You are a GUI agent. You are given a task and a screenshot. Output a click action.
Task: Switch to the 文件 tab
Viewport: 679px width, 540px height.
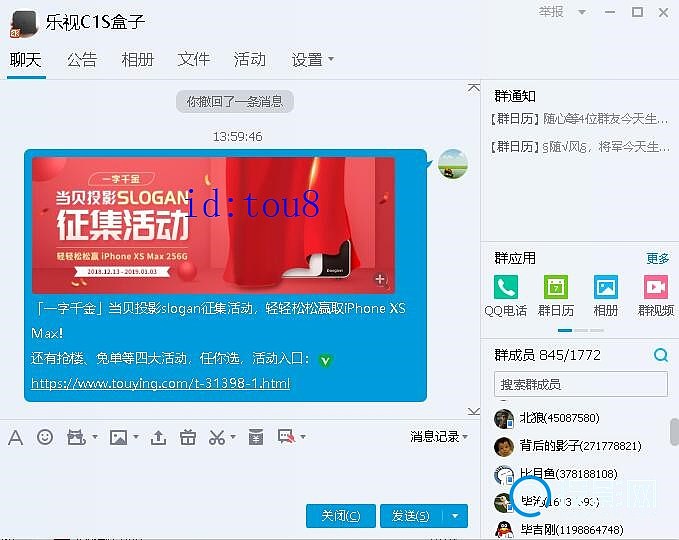pyautogui.click(x=194, y=60)
